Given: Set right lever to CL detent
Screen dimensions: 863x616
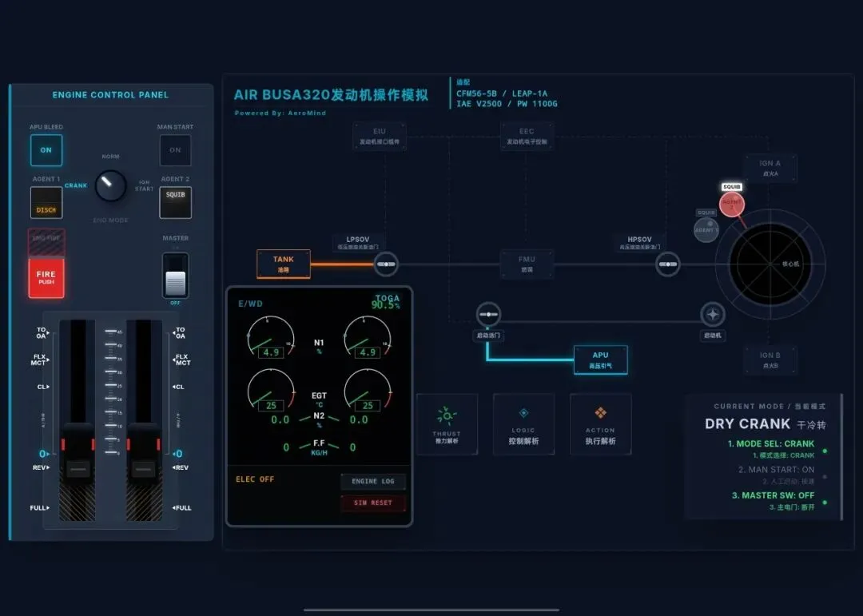Looking at the screenshot, I should click(179, 387).
